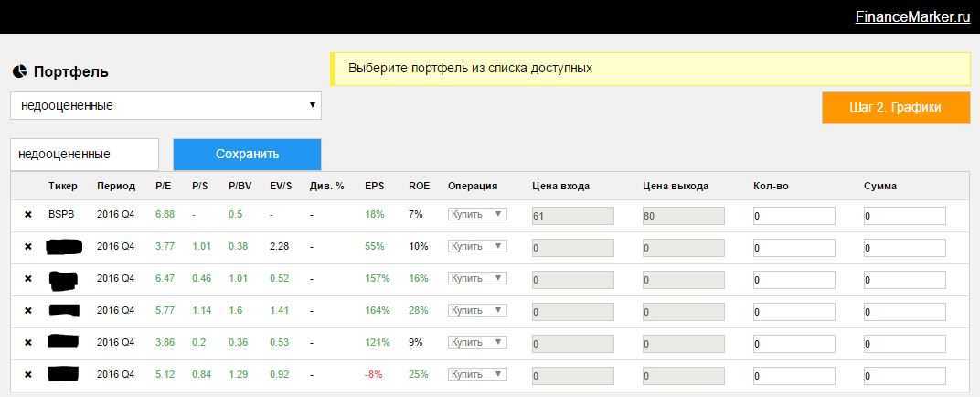Open the FinanceMarker.ru link
The height and width of the screenshot is (397, 980).
pos(912,16)
